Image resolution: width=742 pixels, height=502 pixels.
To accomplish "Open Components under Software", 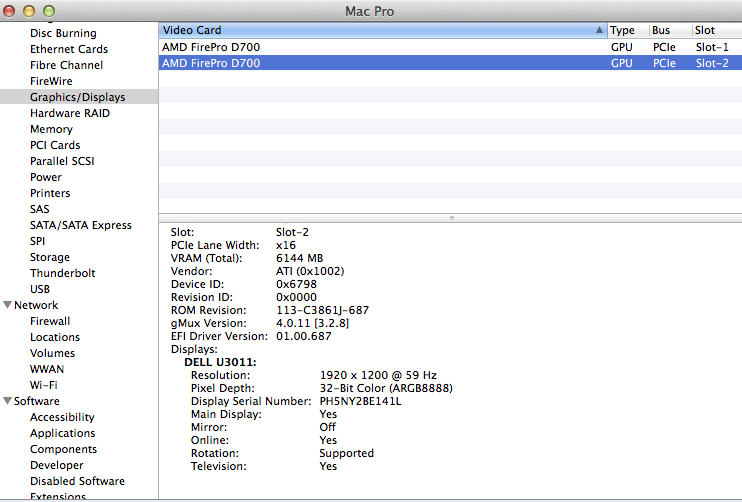I will click(63, 449).
